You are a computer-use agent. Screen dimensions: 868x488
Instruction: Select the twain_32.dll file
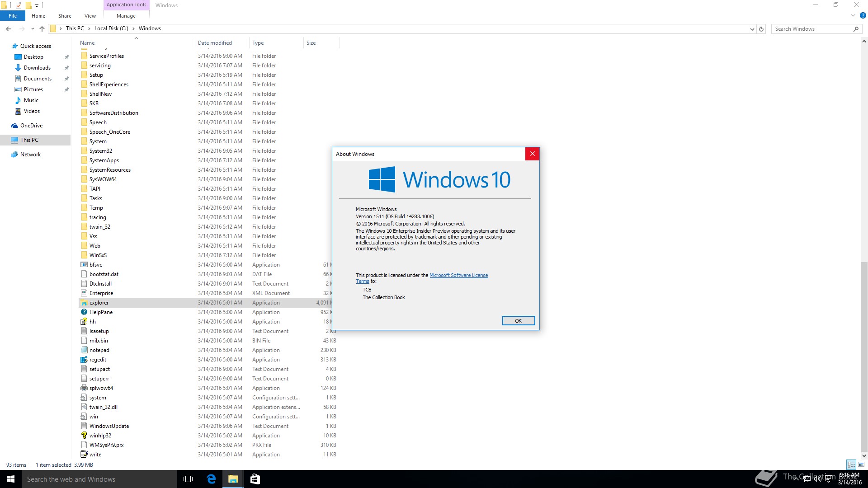point(103,407)
